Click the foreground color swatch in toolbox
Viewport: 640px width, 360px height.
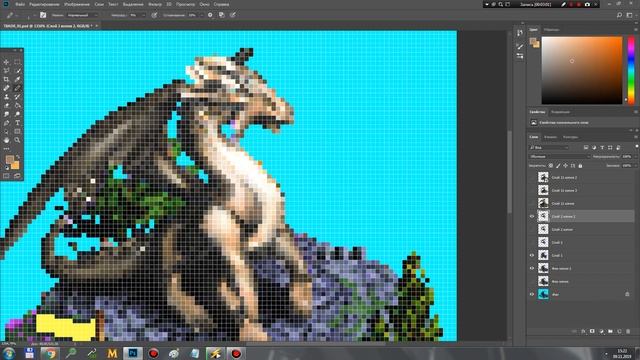[9, 160]
